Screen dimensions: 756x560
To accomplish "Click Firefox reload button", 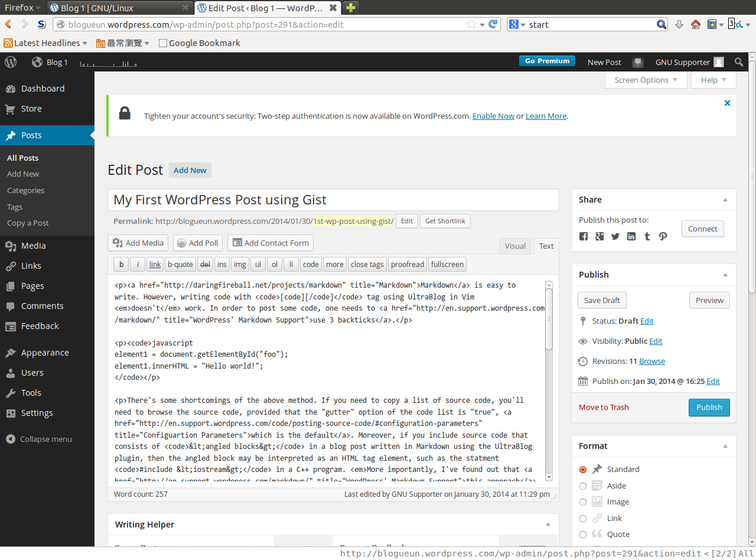I will click(492, 24).
